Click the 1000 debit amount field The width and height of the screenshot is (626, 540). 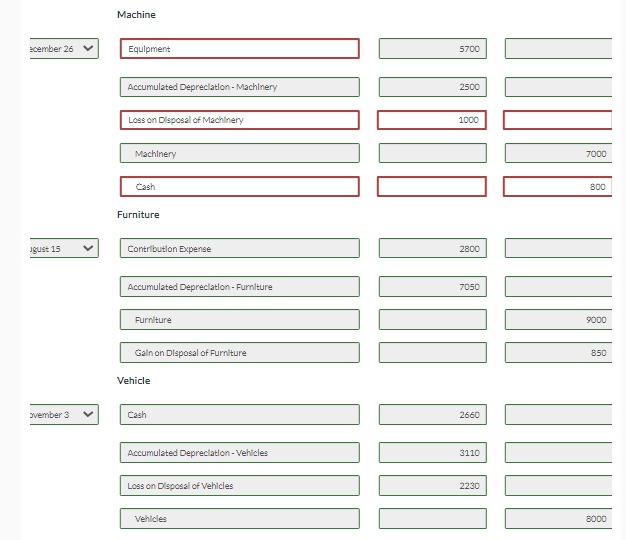click(x=432, y=120)
